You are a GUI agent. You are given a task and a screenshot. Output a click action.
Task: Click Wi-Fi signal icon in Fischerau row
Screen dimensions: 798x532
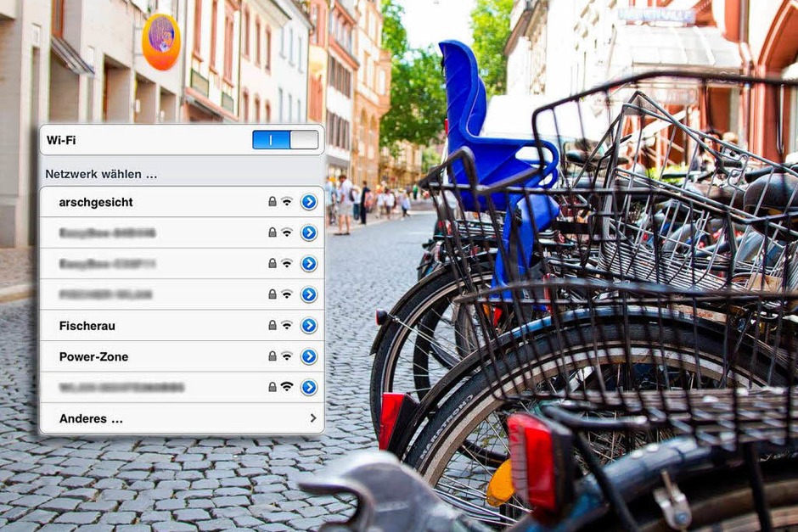287,325
